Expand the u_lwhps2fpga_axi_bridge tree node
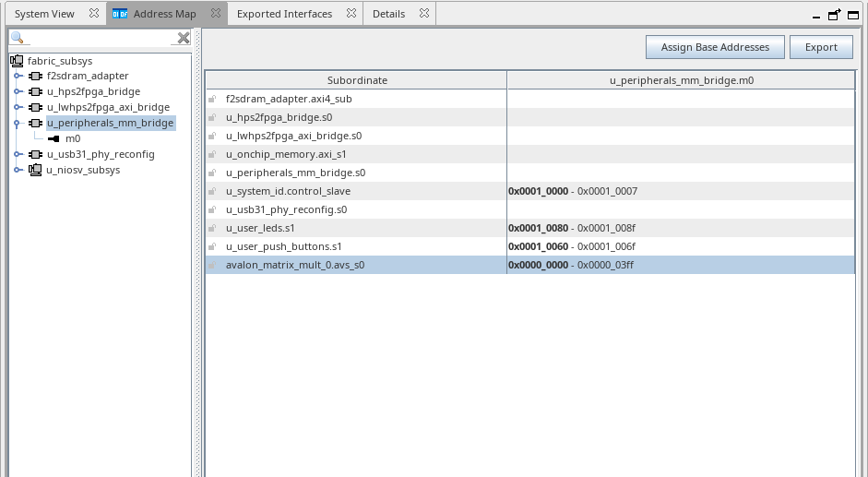The height and width of the screenshot is (477, 868). [18, 107]
